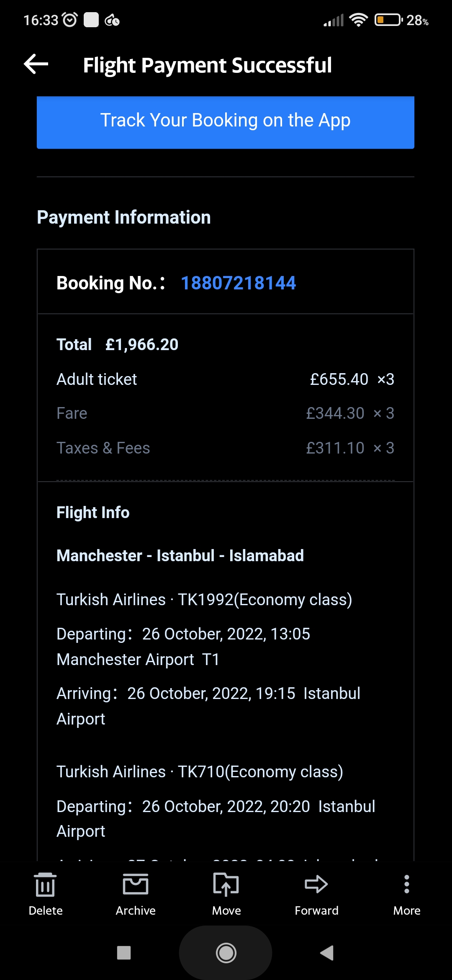Tap the Flight Payment Successful title
Image resolution: width=452 pixels, height=980 pixels.
click(x=207, y=65)
